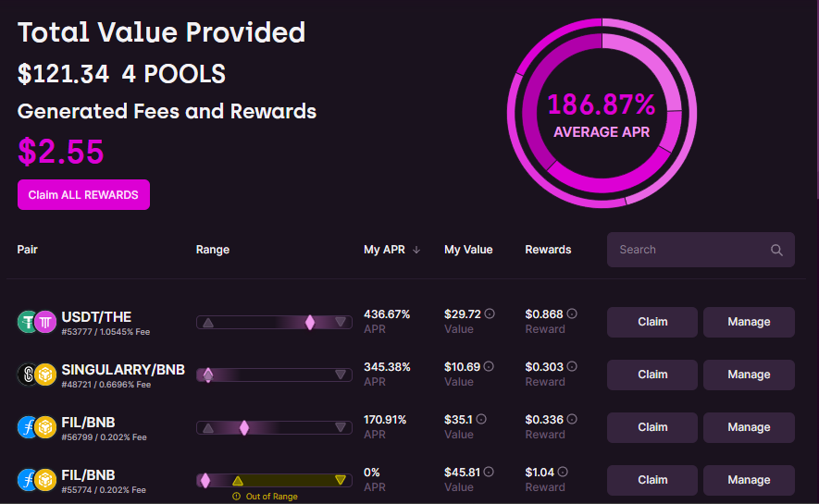Screen dimensions: 819x504
Task: Sort by My APR arrow
Action: coord(416,250)
